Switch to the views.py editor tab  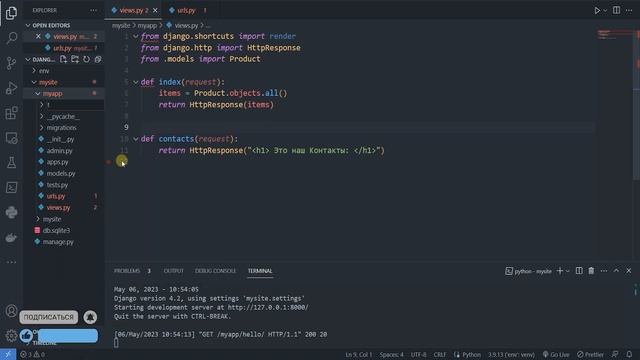tap(134, 10)
